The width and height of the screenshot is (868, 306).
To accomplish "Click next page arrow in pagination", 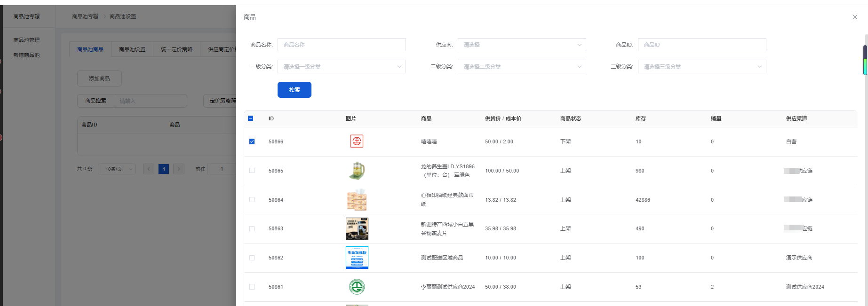I will 179,169.
